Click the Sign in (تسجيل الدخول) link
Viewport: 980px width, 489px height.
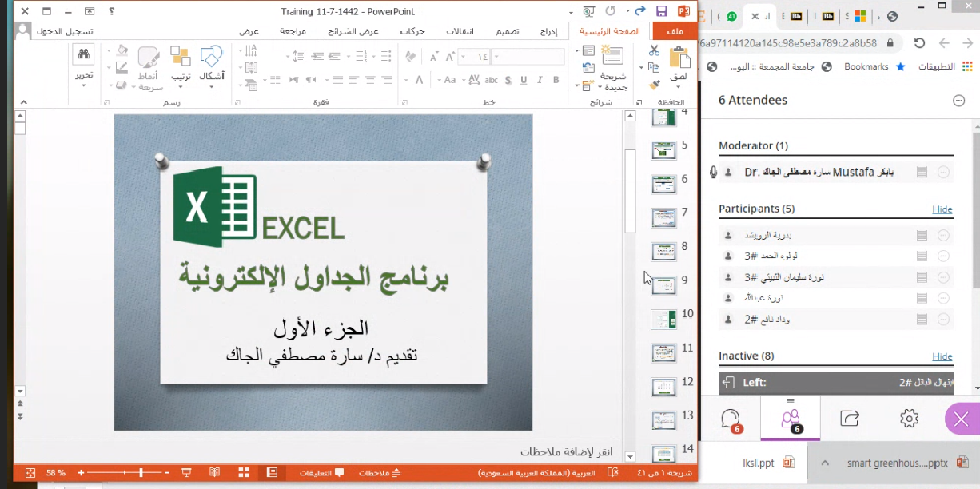(x=65, y=31)
